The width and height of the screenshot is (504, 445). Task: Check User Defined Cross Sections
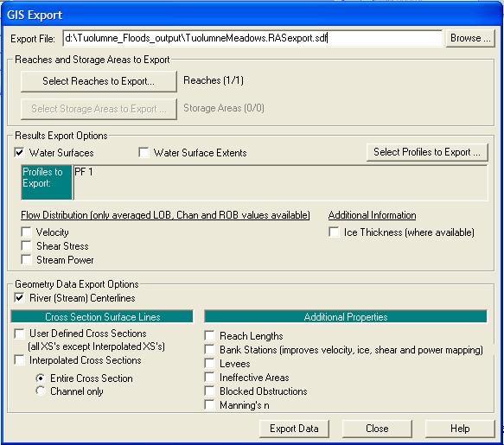[x=20, y=334]
